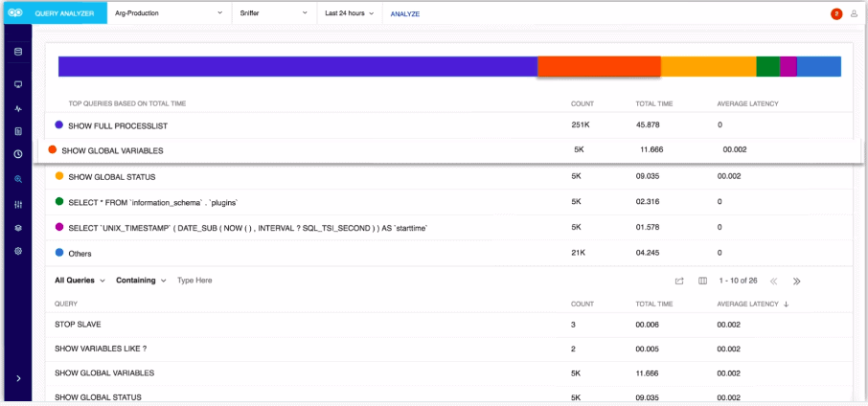Viewport: 868px width, 406px height.
Task: Click the Type Here search field
Action: (x=194, y=281)
